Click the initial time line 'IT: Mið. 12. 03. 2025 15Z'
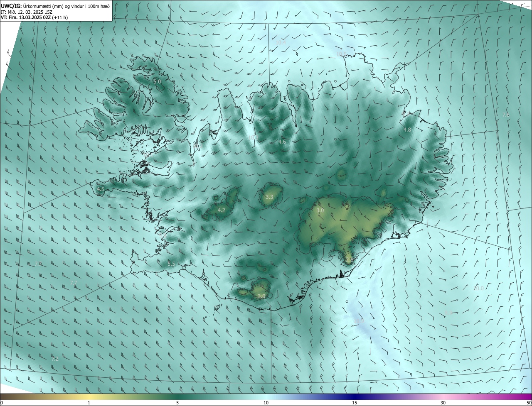Image resolution: width=532 pixels, height=406 pixels. (x=26, y=12)
